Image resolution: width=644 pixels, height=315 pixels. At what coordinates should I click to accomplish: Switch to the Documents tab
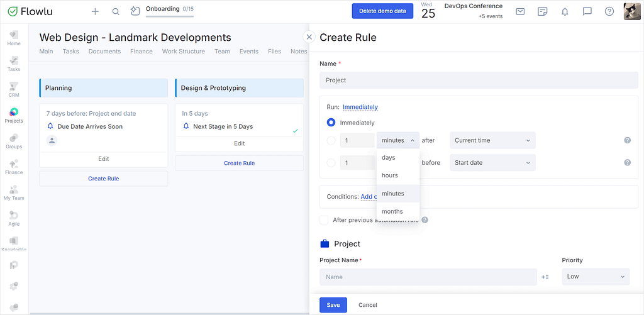pos(105,52)
